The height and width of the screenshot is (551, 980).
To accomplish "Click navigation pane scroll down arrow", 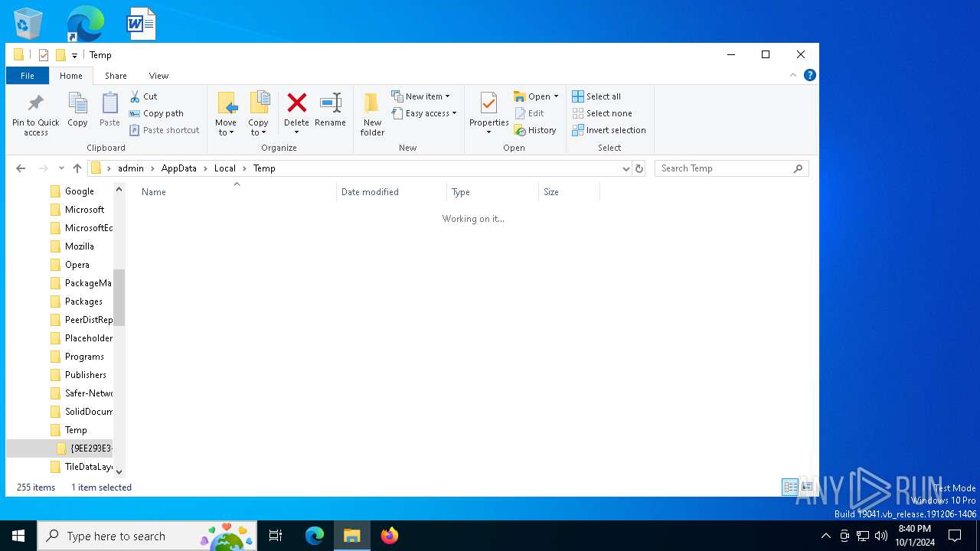I will click(x=119, y=471).
